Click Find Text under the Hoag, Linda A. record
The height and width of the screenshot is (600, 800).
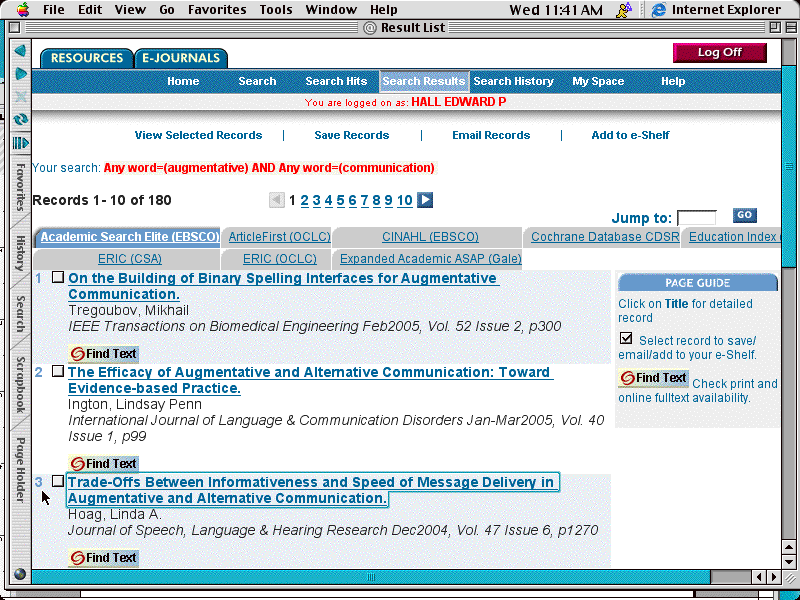coord(103,558)
